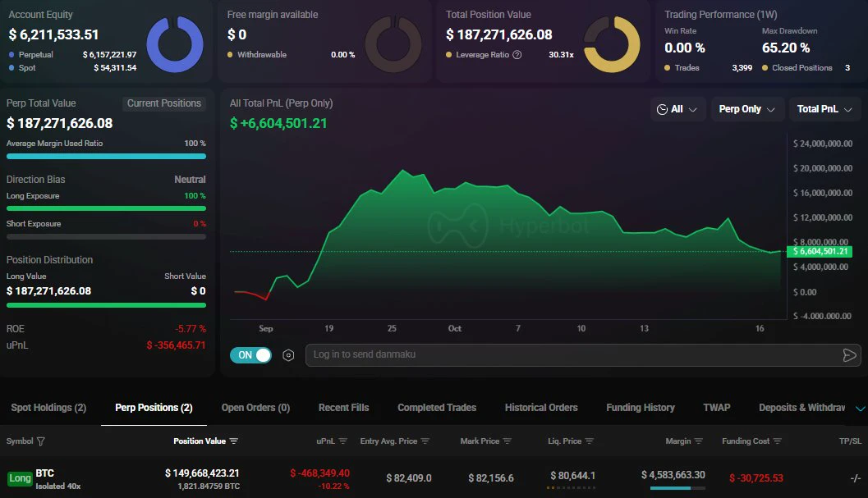Filter by Symbol funnel icon
868x498 pixels.
pos(40,441)
